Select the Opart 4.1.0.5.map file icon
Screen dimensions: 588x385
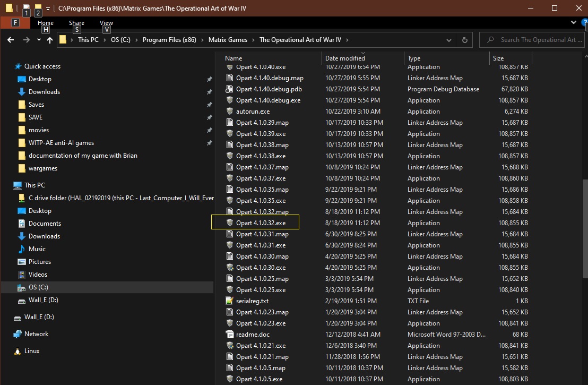(230, 367)
